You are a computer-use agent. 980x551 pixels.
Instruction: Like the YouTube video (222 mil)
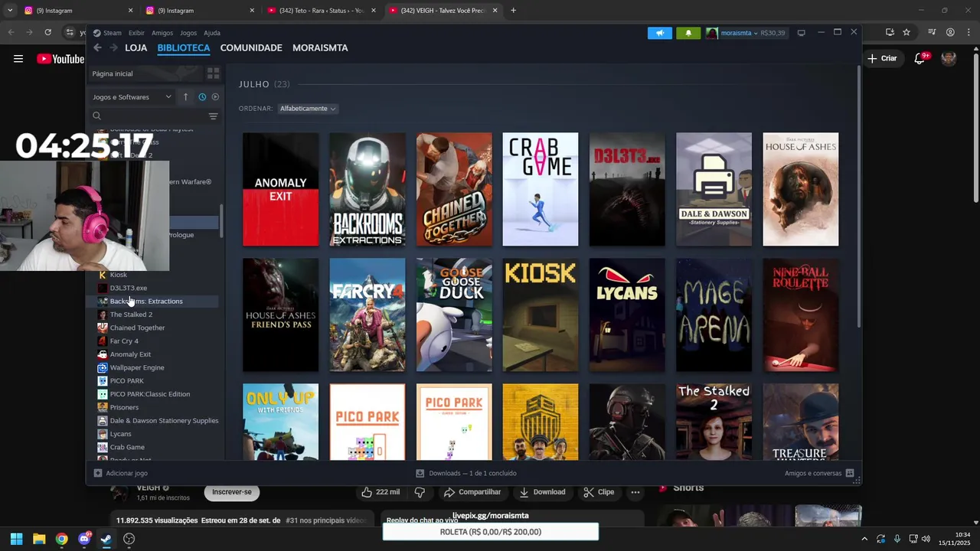tap(381, 492)
